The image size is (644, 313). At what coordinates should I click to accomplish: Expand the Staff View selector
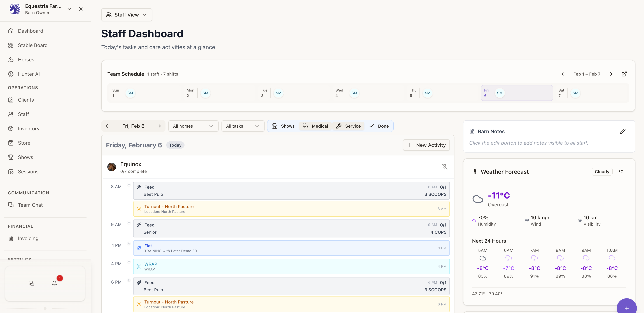(127, 15)
